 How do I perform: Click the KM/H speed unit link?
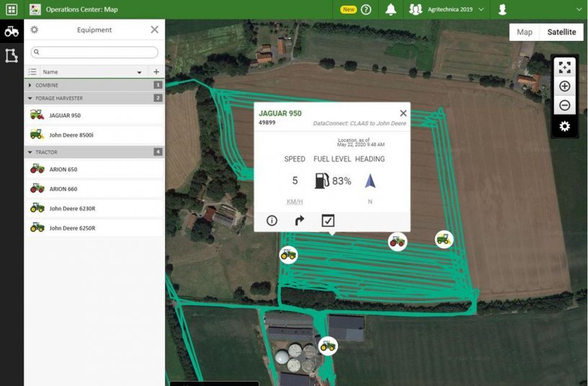coord(295,202)
